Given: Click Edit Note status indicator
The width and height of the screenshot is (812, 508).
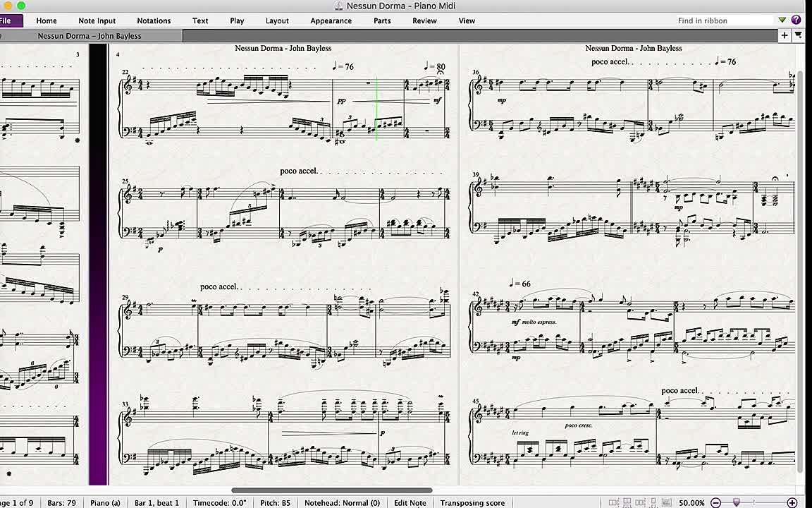Looking at the screenshot, I should tap(410, 503).
